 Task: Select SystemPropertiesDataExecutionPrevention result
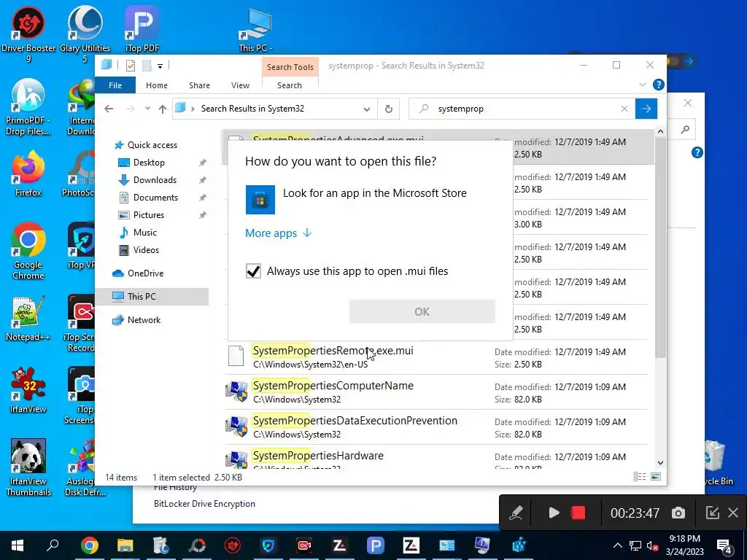(436, 427)
